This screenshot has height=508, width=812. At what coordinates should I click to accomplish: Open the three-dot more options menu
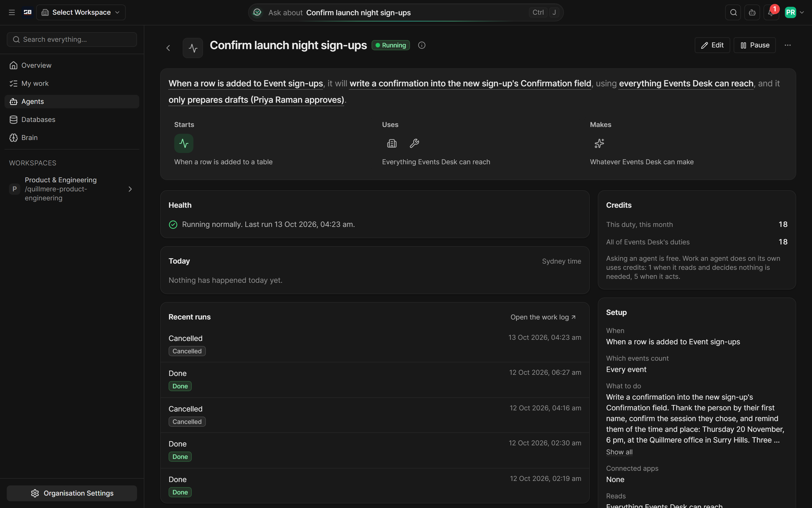click(x=787, y=45)
